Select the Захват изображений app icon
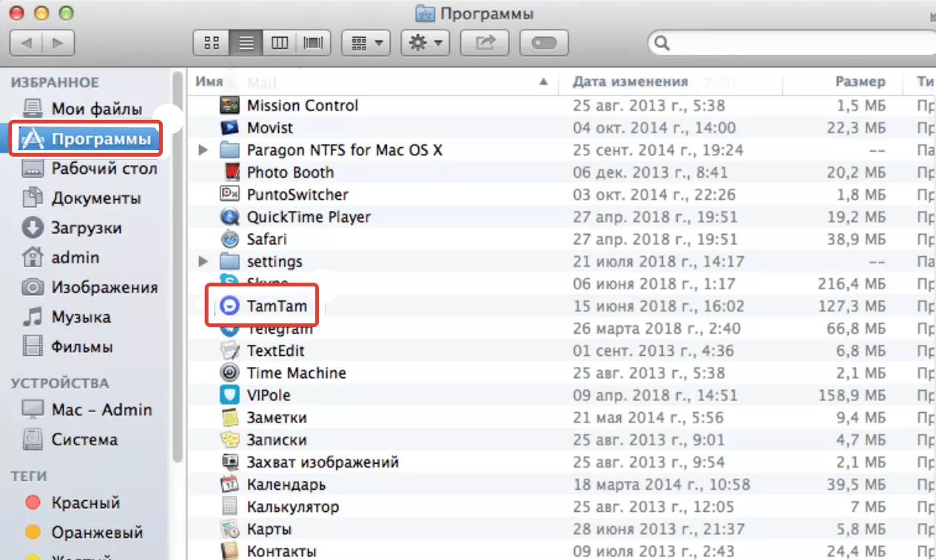The width and height of the screenshot is (936, 560). click(x=230, y=462)
